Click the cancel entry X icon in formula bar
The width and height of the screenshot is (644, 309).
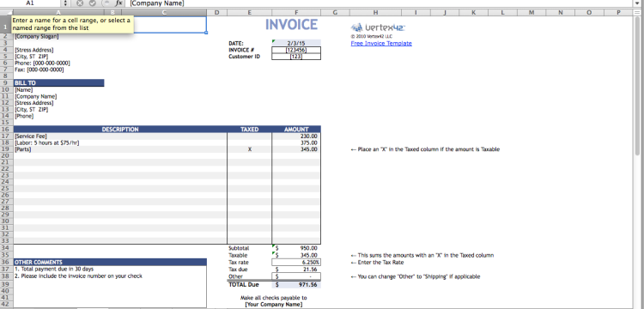[79, 3]
